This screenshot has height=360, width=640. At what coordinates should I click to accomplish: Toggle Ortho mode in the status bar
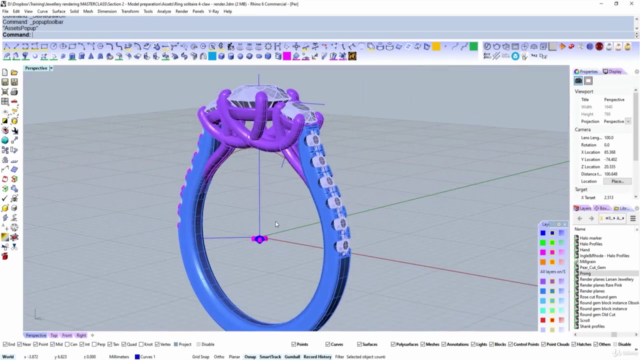[219, 357]
